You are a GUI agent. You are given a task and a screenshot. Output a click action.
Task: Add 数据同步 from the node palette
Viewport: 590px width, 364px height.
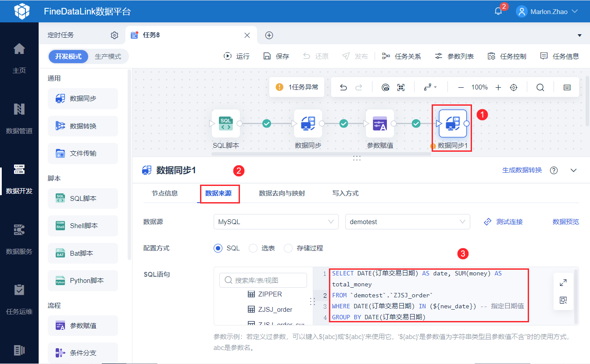pyautogui.click(x=83, y=99)
